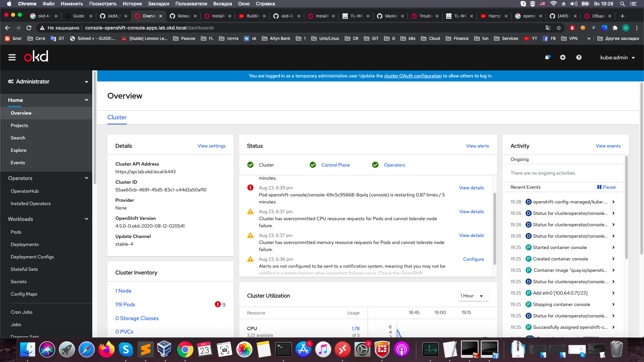Click the notifications bell icon
Viewport: 644px width, 362px height.
(547, 57)
